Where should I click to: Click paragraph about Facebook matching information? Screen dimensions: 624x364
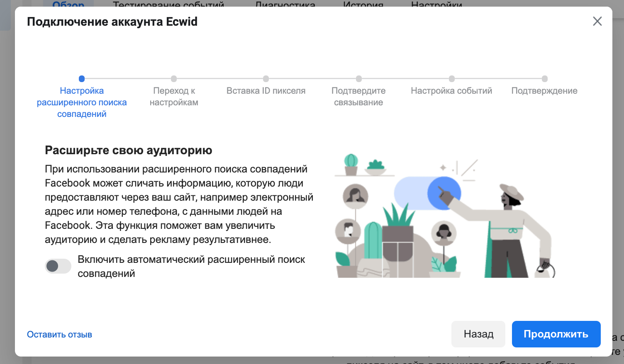click(x=179, y=204)
